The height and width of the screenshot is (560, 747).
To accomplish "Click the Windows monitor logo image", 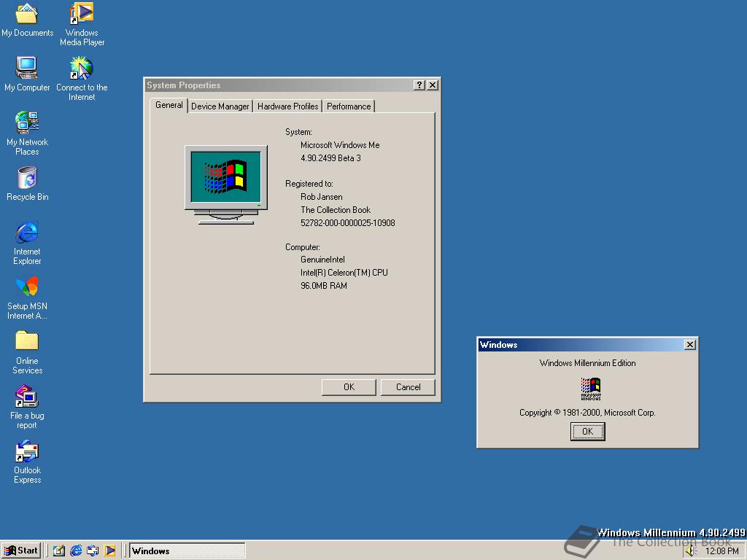I will tap(226, 184).
